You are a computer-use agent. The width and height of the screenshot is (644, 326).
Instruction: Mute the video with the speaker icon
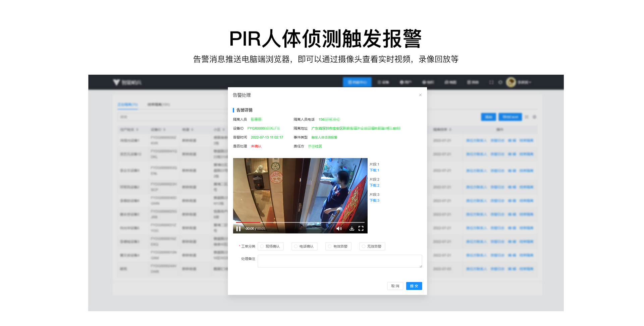click(x=339, y=229)
